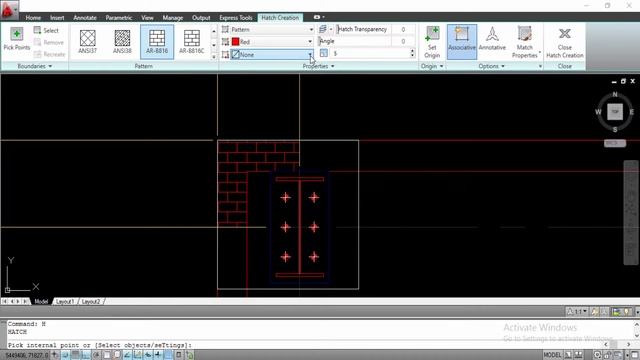Click the TOP face of the ViewCube
The height and width of the screenshot is (360, 640).
pyautogui.click(x=615, y=111)
